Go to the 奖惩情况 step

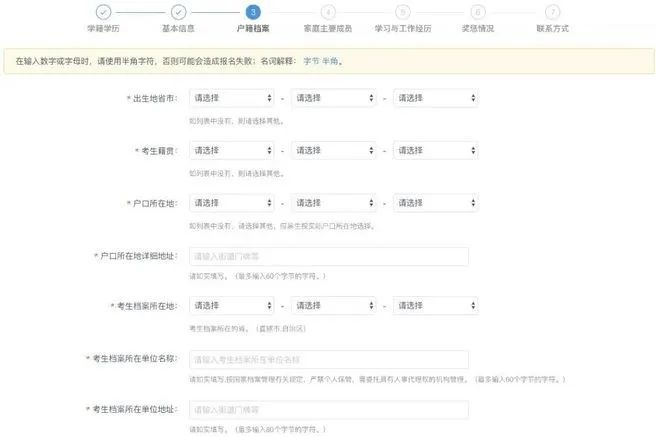[x=478, y=28]
